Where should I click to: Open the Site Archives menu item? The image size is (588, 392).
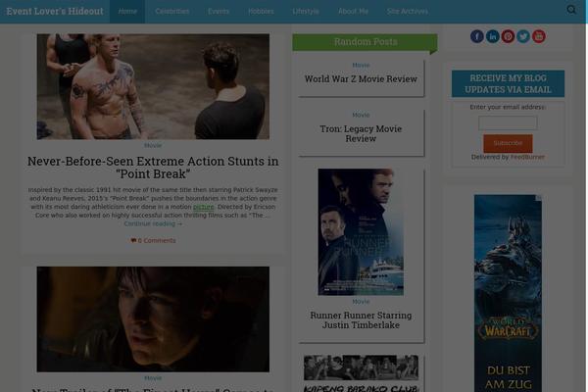pos(408,11)
